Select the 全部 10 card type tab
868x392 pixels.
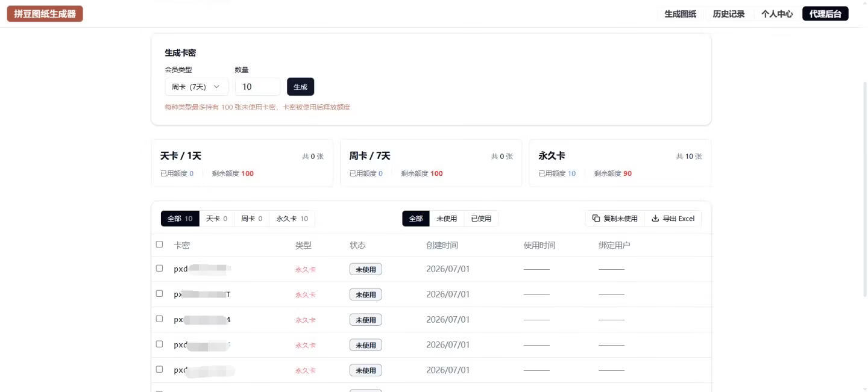pos(180,219)
